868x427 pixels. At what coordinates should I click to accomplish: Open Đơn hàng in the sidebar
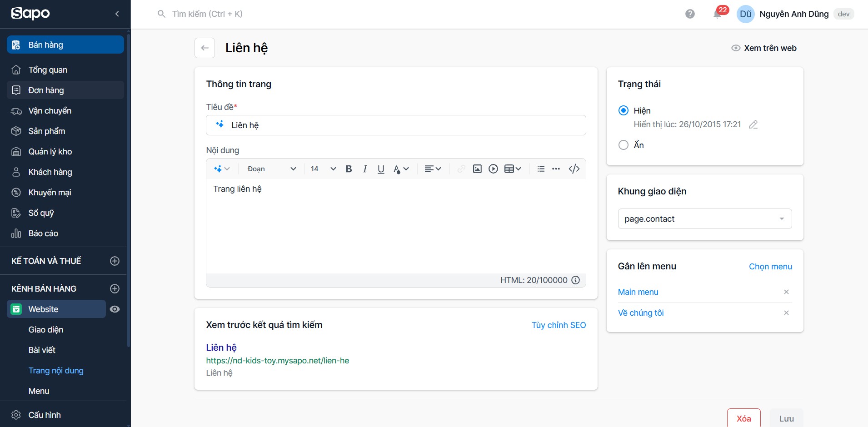pos(65,90)
